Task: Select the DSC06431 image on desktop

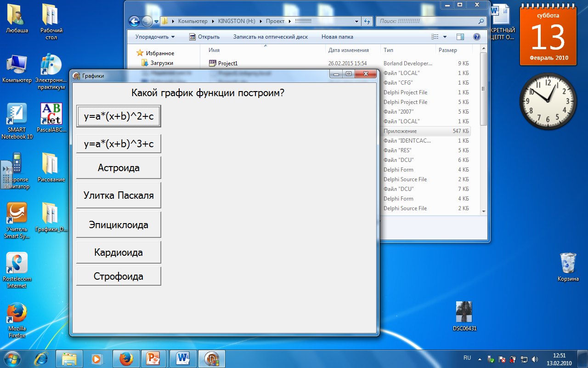Action: point(464,316)
